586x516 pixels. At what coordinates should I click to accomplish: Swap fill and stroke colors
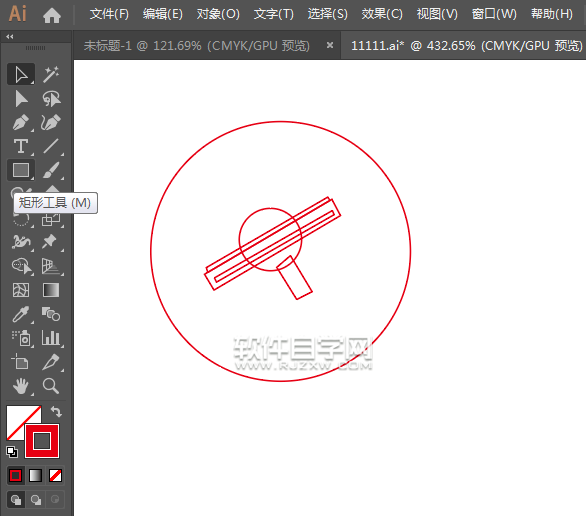coord(56,412)
